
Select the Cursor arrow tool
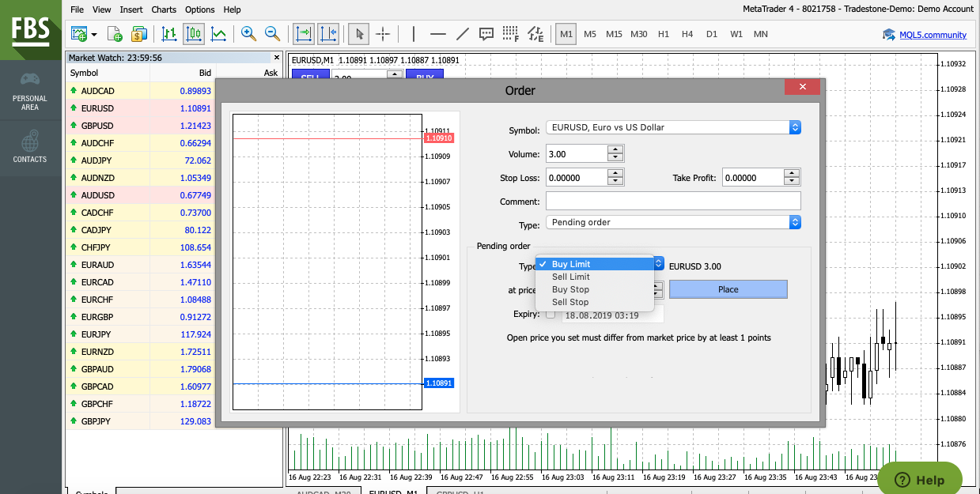pos(359,34)
